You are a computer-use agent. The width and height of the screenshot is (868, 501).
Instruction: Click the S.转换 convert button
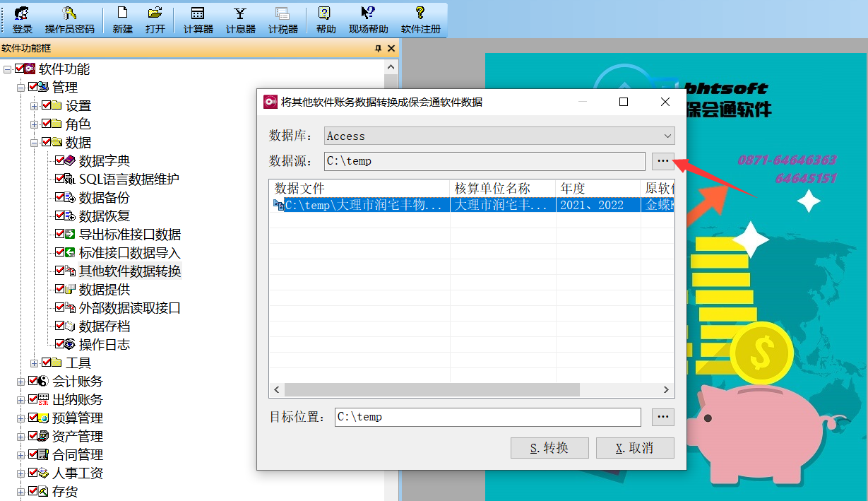[x=549, y=447]
